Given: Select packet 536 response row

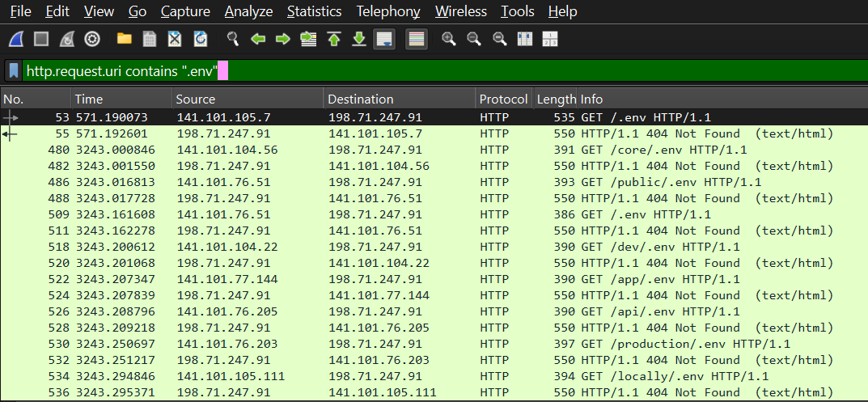Looking at the screenshot, I should [434, 392].
